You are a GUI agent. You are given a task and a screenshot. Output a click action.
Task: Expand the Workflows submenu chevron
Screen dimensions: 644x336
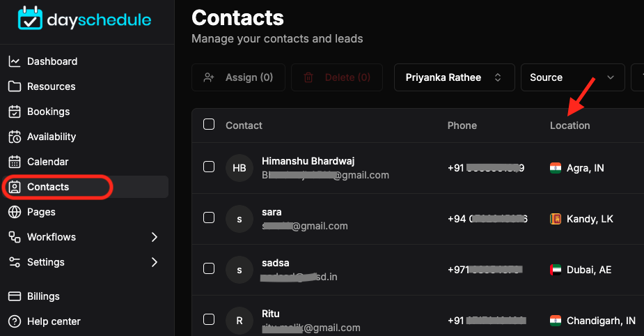(x=155, y=237)
